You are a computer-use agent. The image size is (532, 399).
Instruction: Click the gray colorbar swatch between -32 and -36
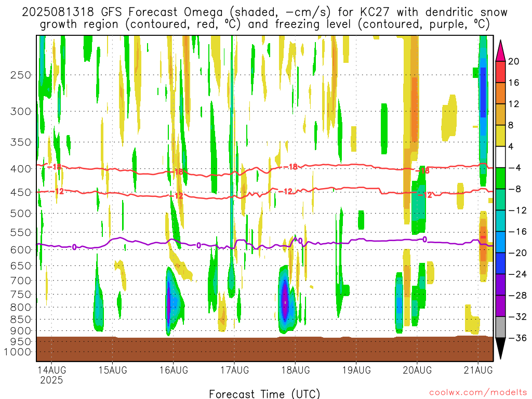500,327
